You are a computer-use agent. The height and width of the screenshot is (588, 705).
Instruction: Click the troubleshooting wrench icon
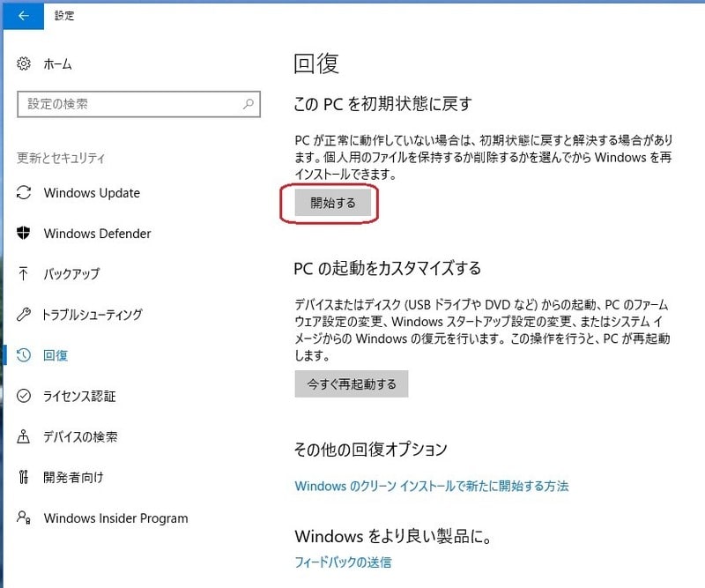click(24, 314)
